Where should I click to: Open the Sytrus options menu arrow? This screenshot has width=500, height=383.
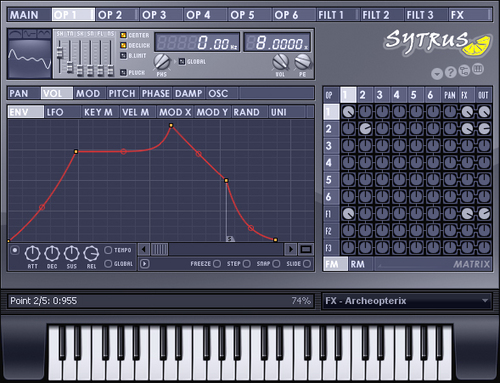tap(437, 74)
